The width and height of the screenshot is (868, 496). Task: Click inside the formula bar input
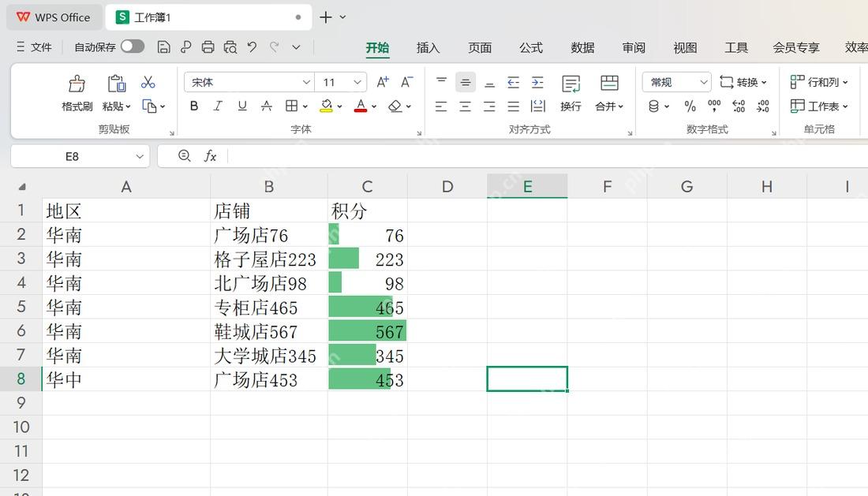pyautogui.click(x=548, y=156)
